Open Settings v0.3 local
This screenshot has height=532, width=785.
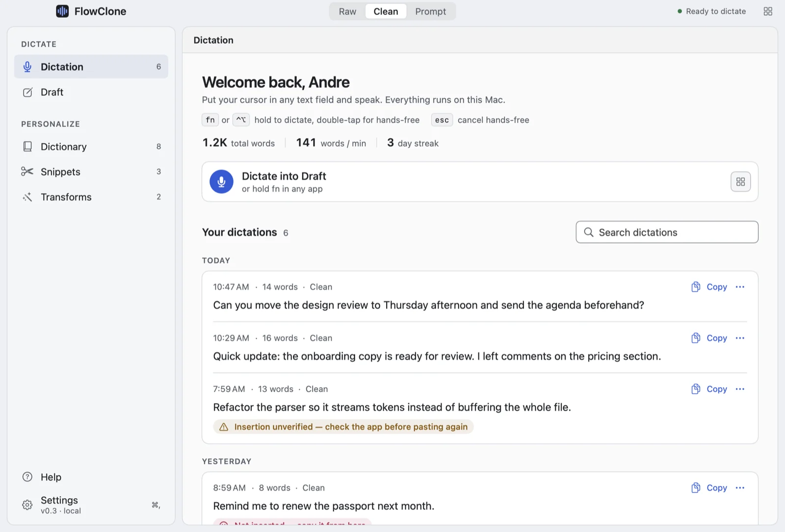(x=91, y=505)
